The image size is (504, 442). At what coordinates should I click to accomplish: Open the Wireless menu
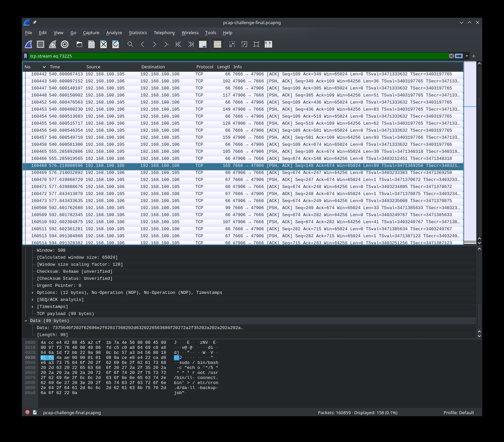point(190,33)
